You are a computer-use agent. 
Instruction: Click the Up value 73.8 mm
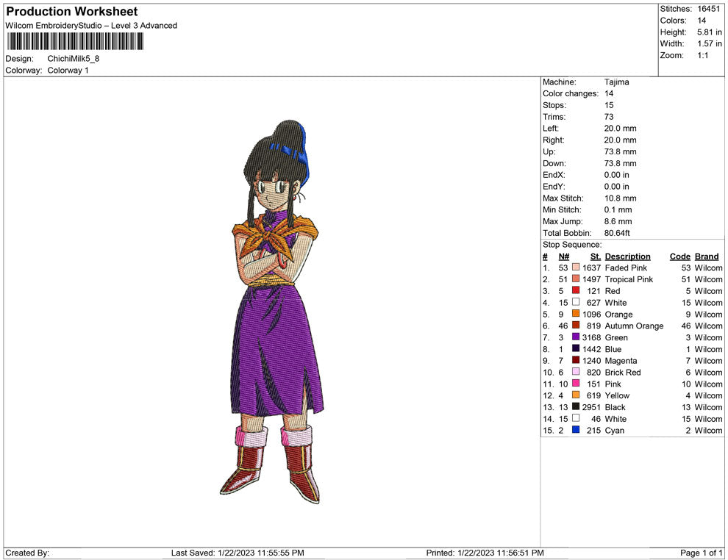pos(621,151)
